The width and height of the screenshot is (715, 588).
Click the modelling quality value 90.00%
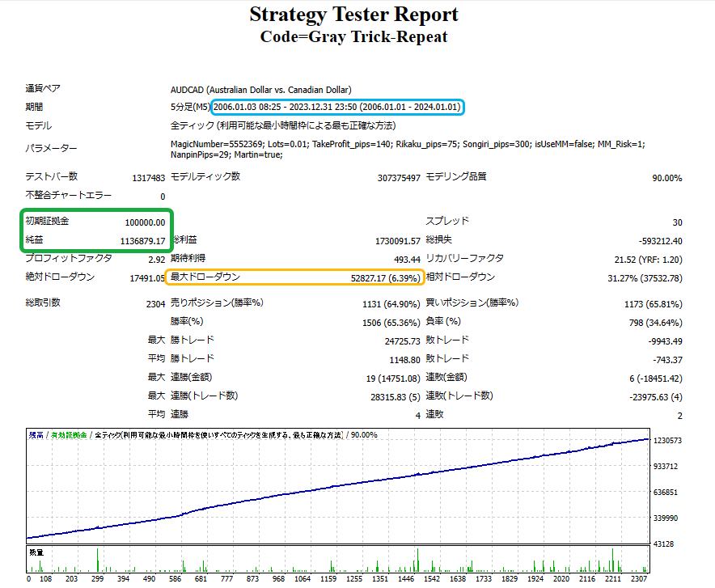[667, 178]
